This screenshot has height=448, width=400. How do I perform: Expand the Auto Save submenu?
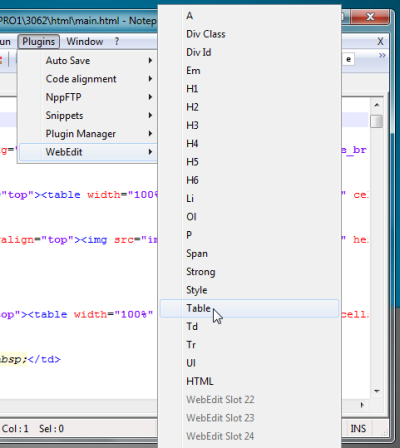tap(88, 61)
